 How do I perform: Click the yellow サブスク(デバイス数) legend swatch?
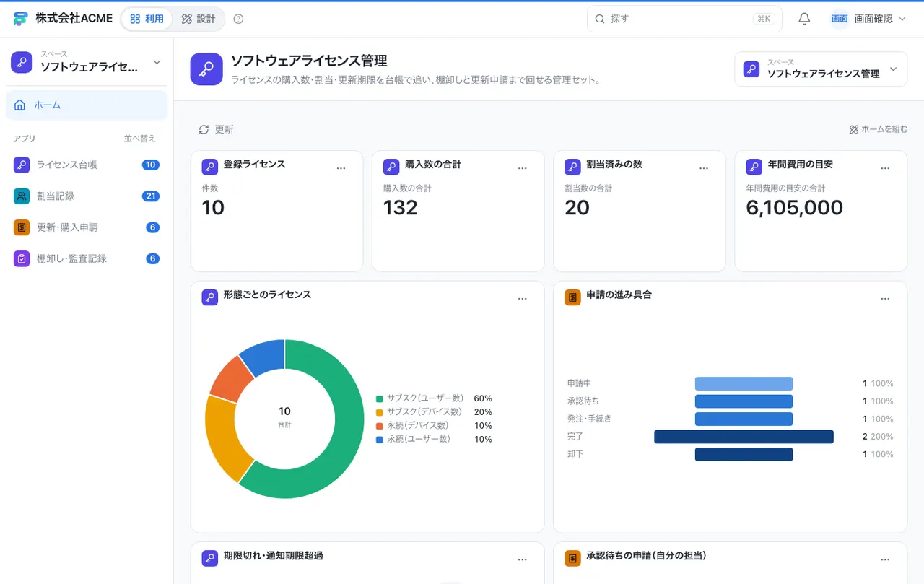tap(379, 412)
